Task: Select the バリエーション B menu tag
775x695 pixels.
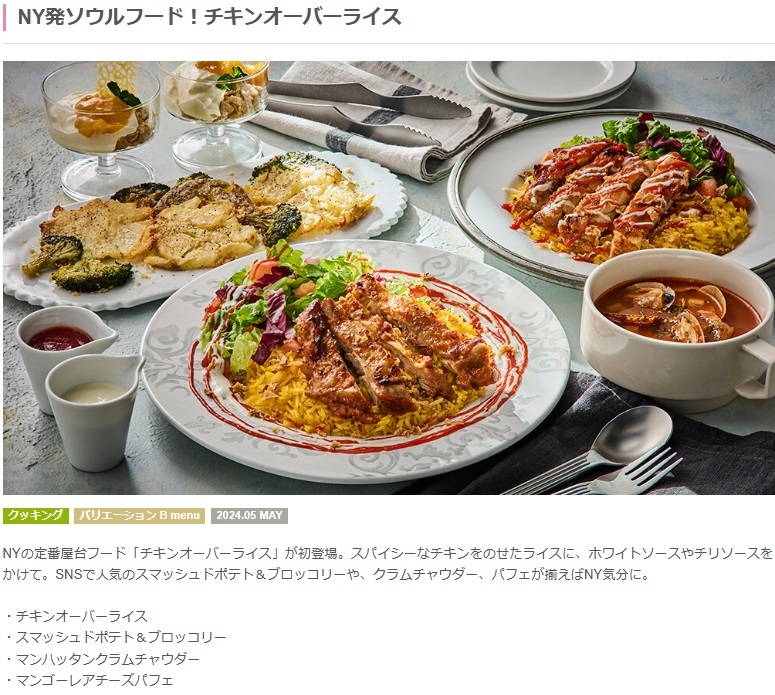Action: click(139, 515)
